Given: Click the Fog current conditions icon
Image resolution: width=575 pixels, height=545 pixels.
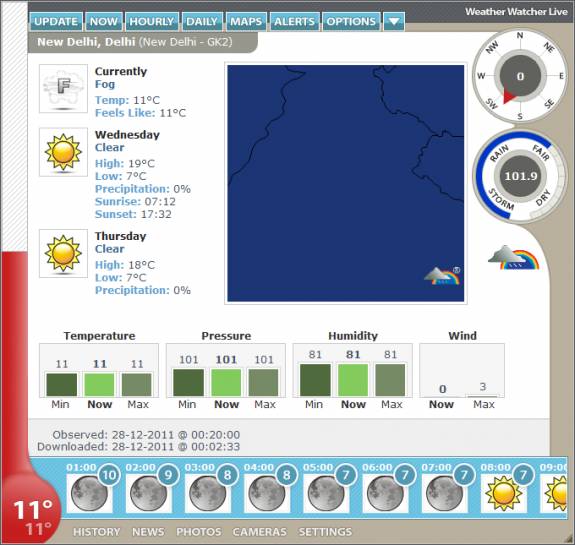Looking at the screenshot, I should coord(63,88).
